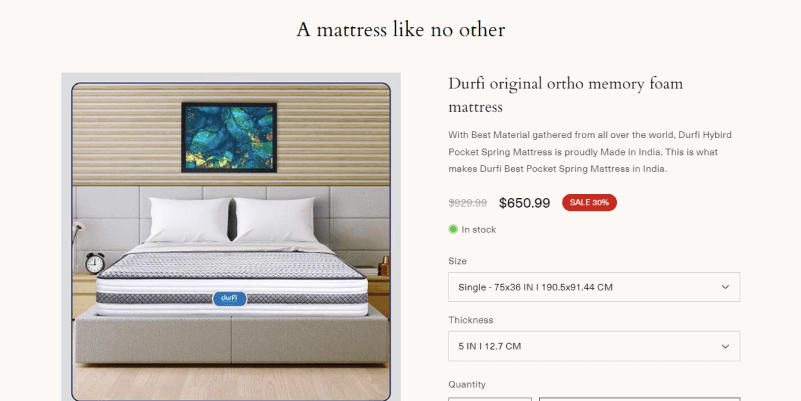Click the Thickness field label
Image resolution: width=801 pixels, height=401 pixels.
(470, 320)
